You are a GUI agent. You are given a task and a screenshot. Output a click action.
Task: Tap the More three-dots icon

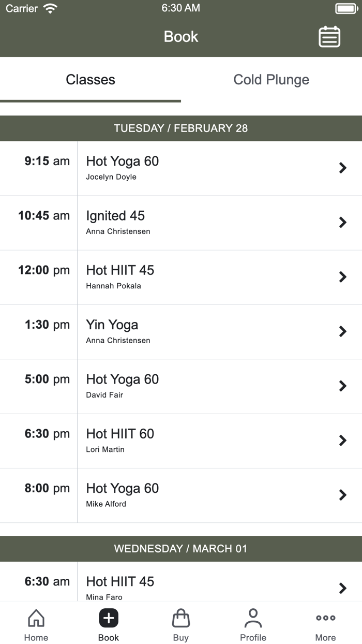click(325, 618)
